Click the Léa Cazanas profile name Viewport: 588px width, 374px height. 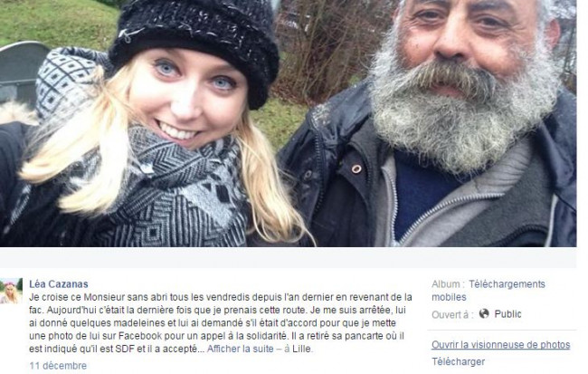click(x=59, y=283)
